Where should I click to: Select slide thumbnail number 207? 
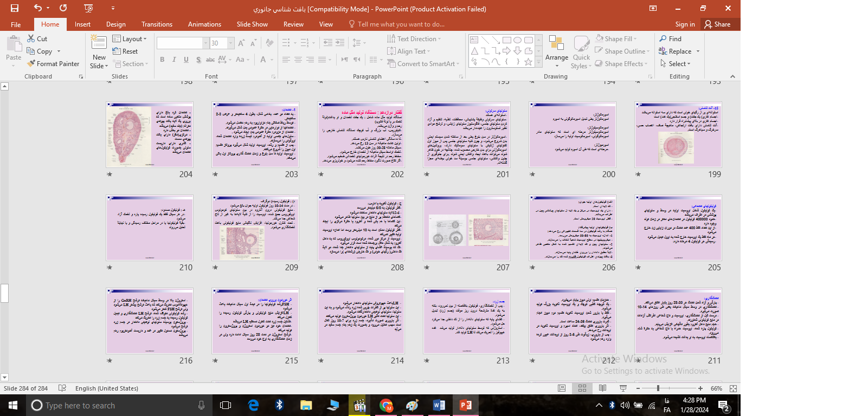467,228
